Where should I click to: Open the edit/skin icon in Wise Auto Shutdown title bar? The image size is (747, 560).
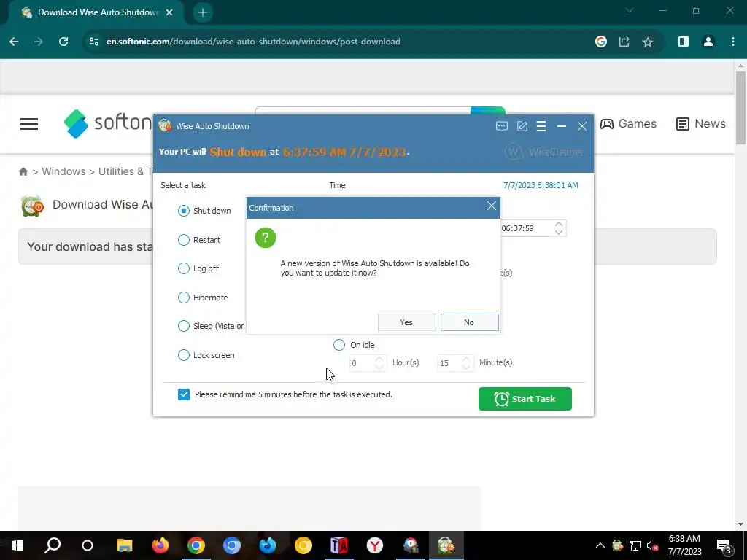522,126
